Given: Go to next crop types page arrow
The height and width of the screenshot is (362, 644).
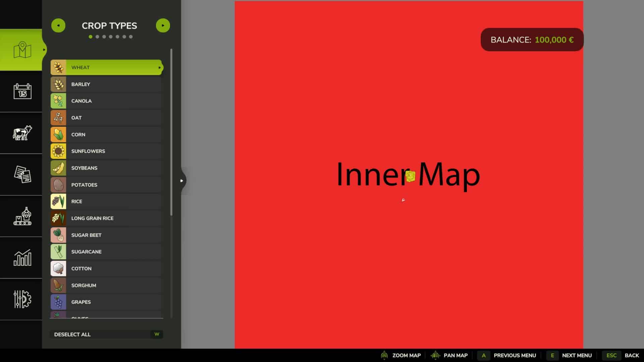Looking at the screenshot, I should (163, 25).
